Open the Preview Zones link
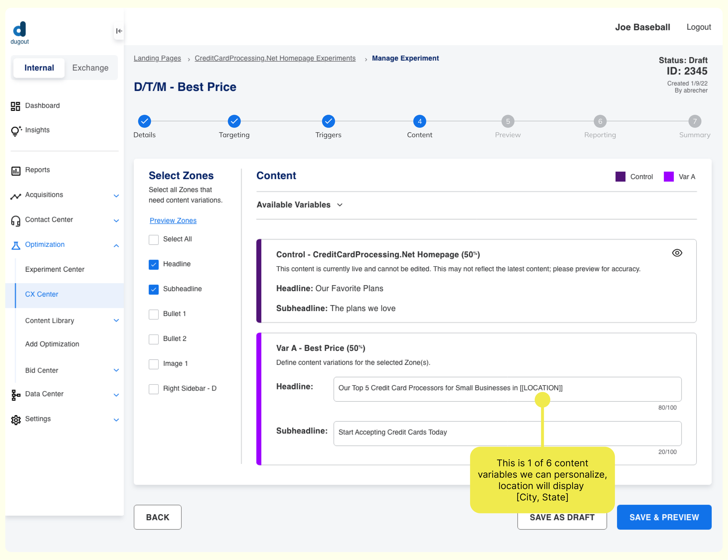This screenshot has height=560, width=728. [x=173, y=221]
